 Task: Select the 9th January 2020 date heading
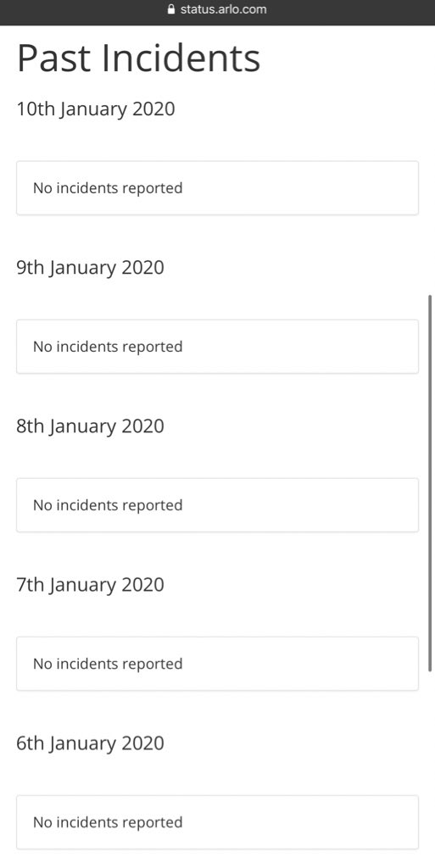tap(90, 267)
